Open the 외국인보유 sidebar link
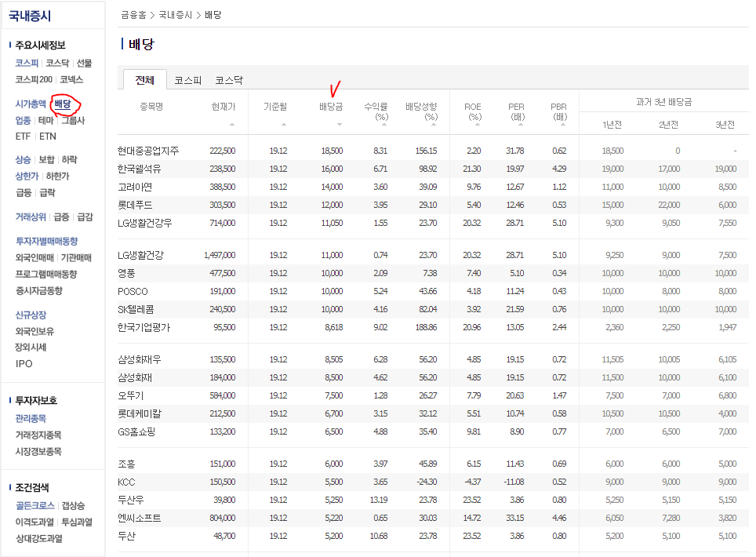 [x=35, y=332]
